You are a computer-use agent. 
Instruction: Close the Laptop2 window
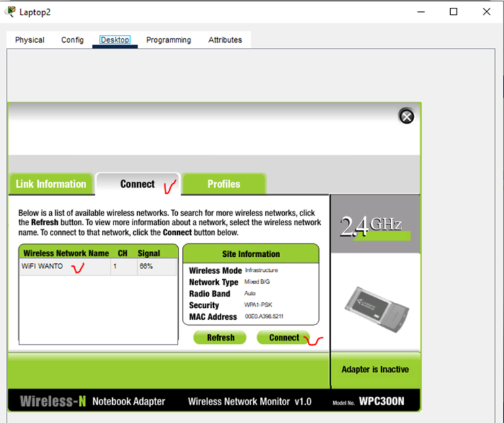pyautogui.click(x=486, y=12)
